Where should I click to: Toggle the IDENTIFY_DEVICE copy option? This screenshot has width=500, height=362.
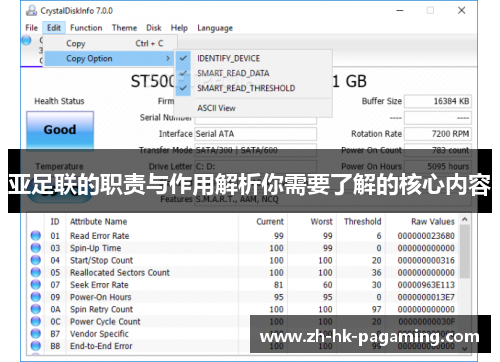(254, 58)
